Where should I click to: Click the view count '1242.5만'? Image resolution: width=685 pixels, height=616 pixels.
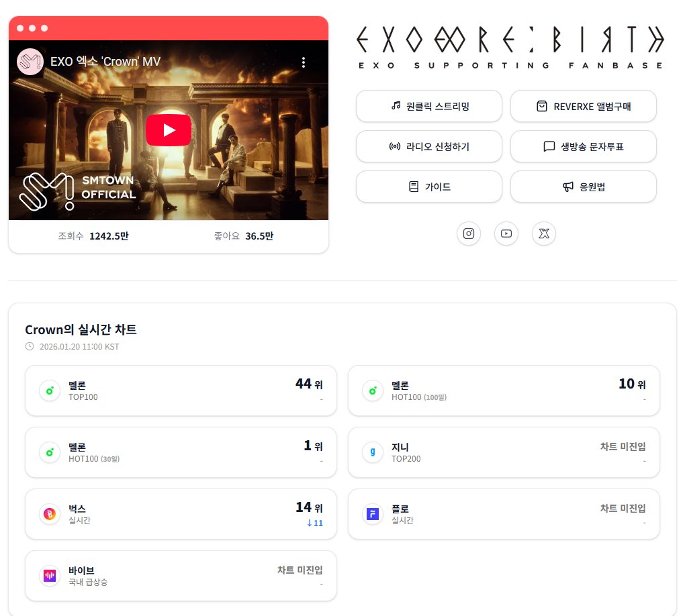109,236
